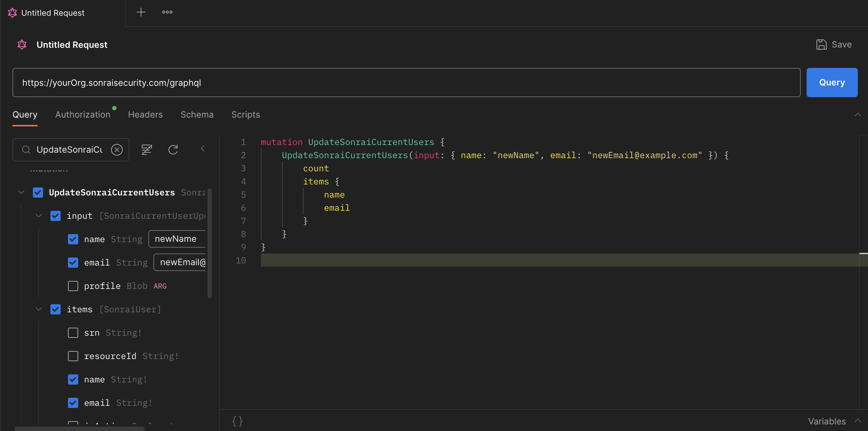This screenshot has width=868, height=431.
Task: Select the Untitled Request tab at top
Action: coord(62,13)
